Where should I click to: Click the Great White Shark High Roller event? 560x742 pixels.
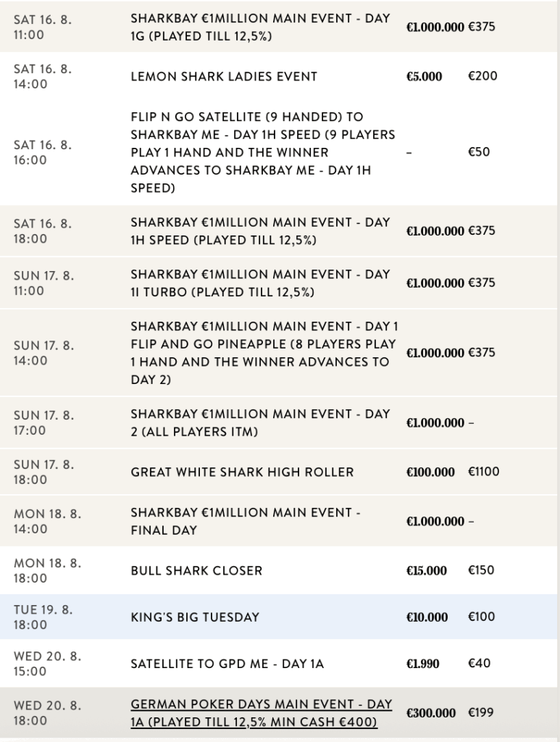click(242, 472)
